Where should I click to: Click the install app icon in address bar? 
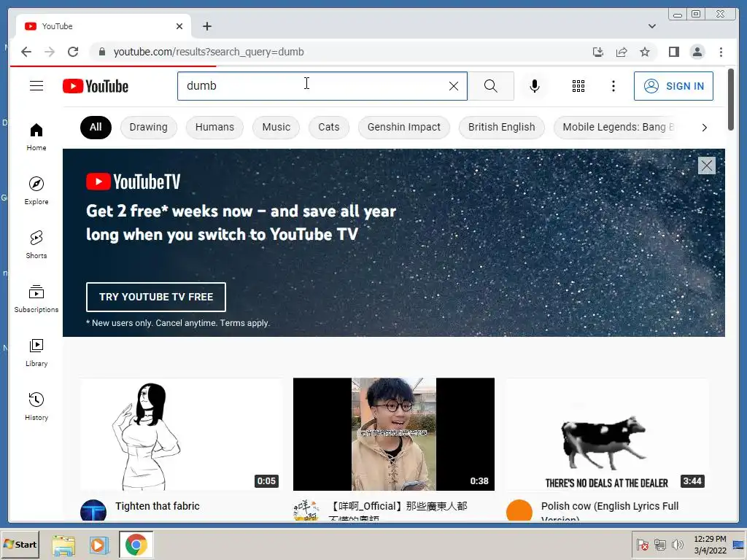(x=598, y=52)
